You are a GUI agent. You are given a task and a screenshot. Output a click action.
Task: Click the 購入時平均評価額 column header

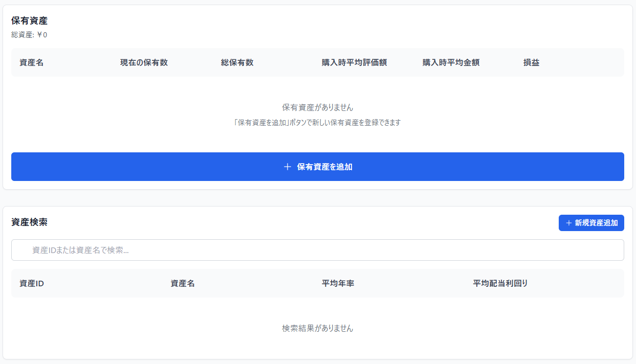354,62
